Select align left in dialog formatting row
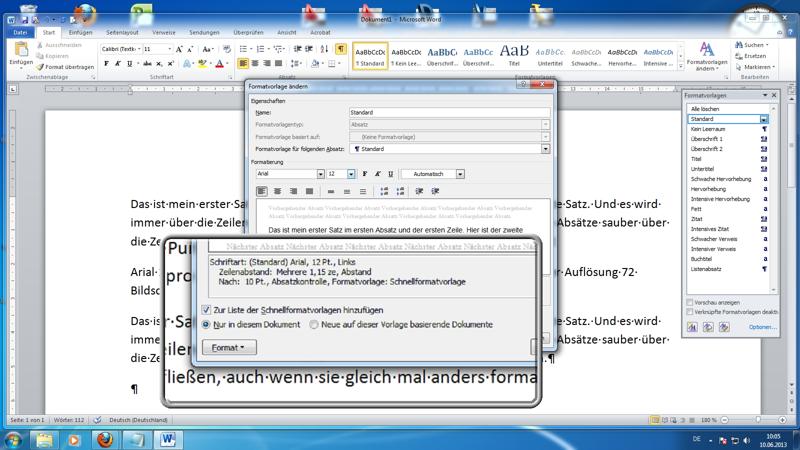Viewport: 800px width, 450px height. (x=262, y=191)
